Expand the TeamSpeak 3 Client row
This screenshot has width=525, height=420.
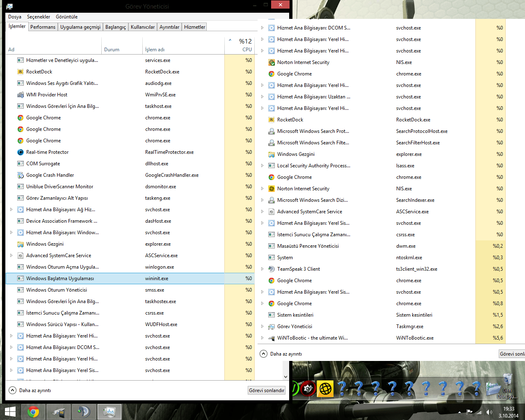[262, 269]
